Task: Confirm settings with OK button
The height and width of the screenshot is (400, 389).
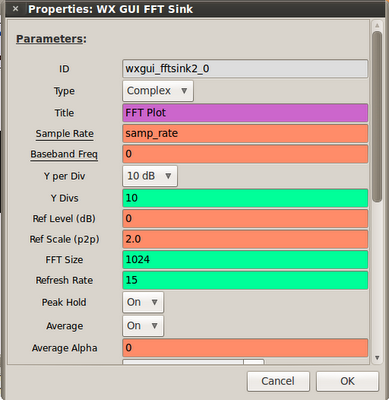Action: click(x=347, y=381)
